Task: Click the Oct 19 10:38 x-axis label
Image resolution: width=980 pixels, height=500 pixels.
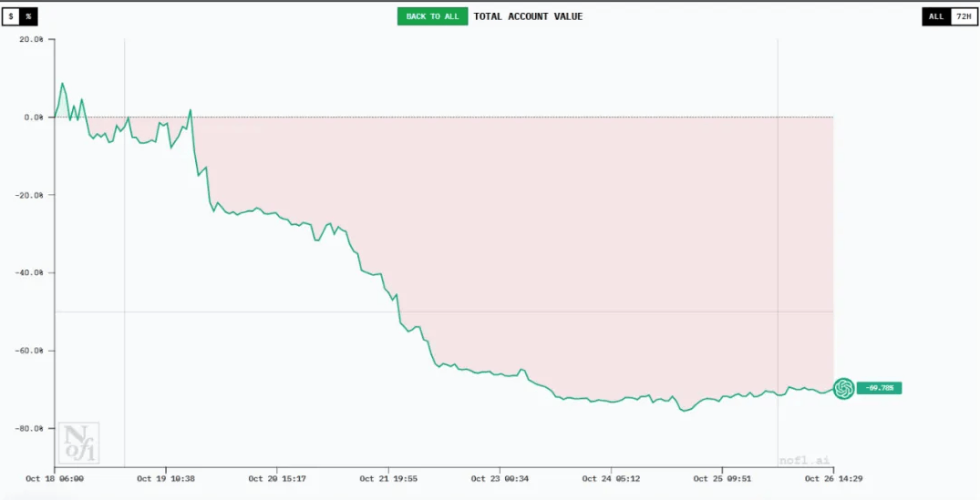Action: pos(166,478)
